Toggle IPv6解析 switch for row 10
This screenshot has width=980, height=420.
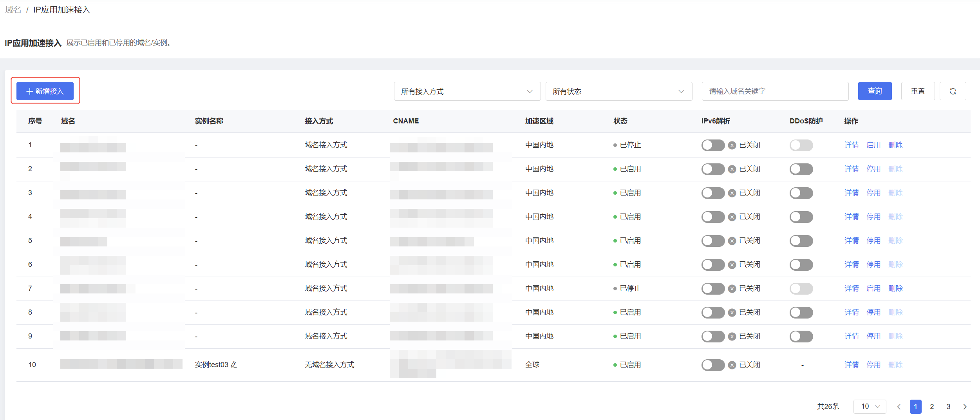pos(712,365)
